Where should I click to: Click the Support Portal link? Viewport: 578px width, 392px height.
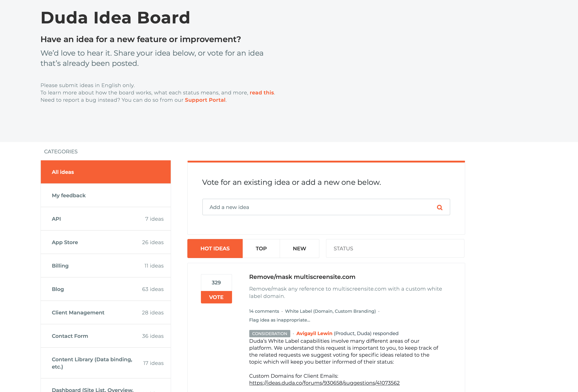tap(205, 100)
